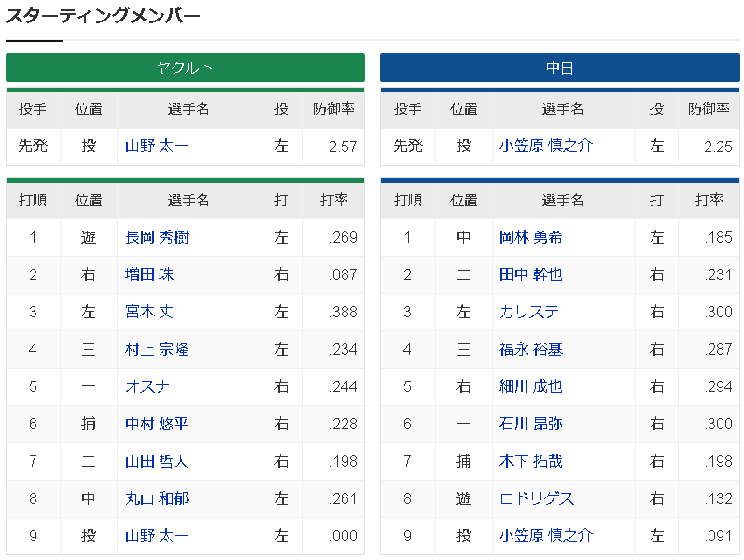Image resolution: width=744 pixels, height=560 pixels.
Task: Select 宮本 丈 player link
Action: tap(149, 312)
